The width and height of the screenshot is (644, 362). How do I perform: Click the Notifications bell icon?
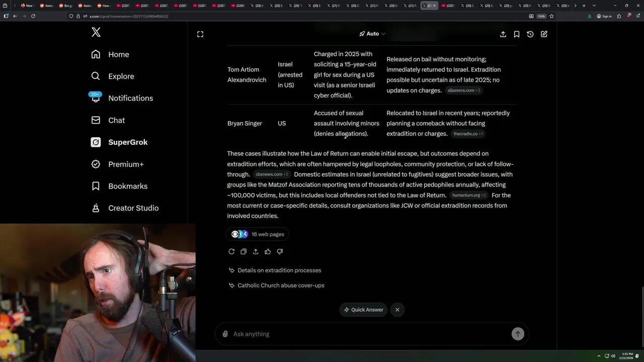96,98
